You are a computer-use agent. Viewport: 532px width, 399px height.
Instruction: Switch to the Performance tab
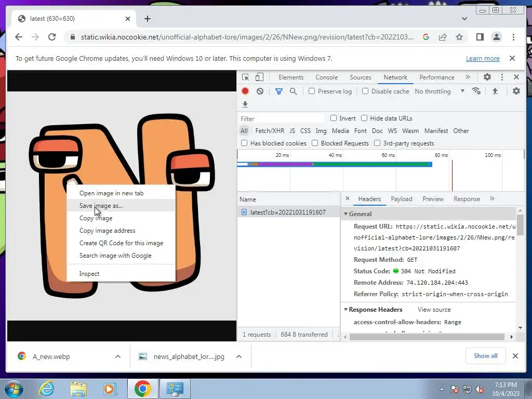click(x=436, y=77)
